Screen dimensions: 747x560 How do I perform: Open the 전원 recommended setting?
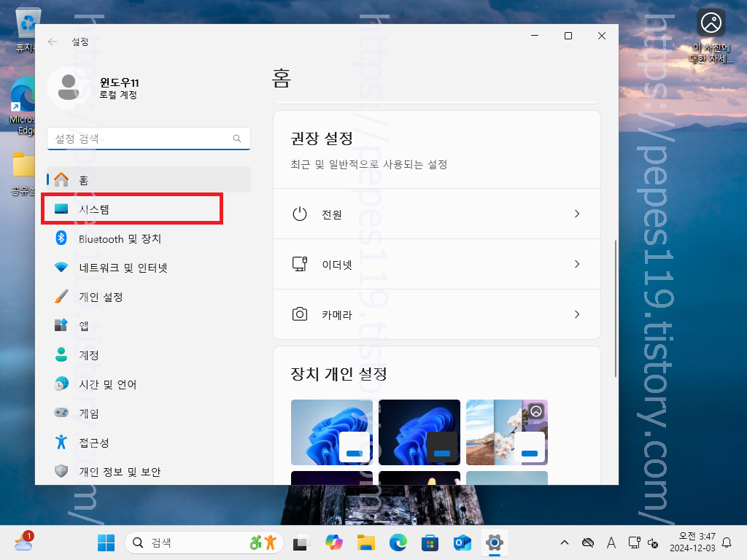pyautogui.click(x=437, y=214)
